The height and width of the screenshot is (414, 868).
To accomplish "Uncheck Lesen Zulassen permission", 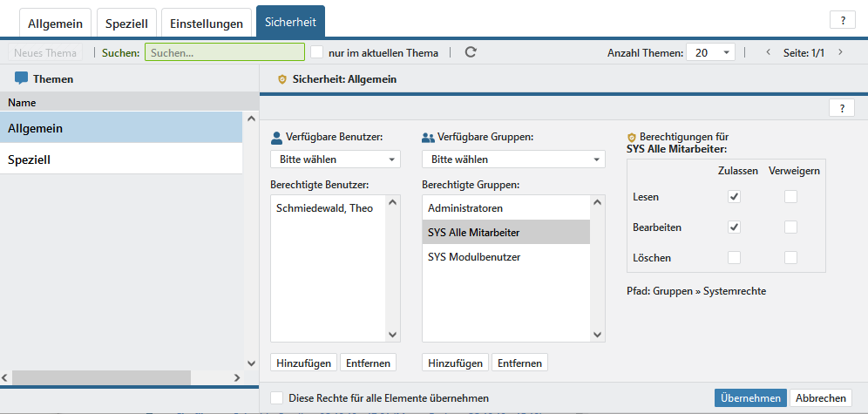I will [734, 197].
